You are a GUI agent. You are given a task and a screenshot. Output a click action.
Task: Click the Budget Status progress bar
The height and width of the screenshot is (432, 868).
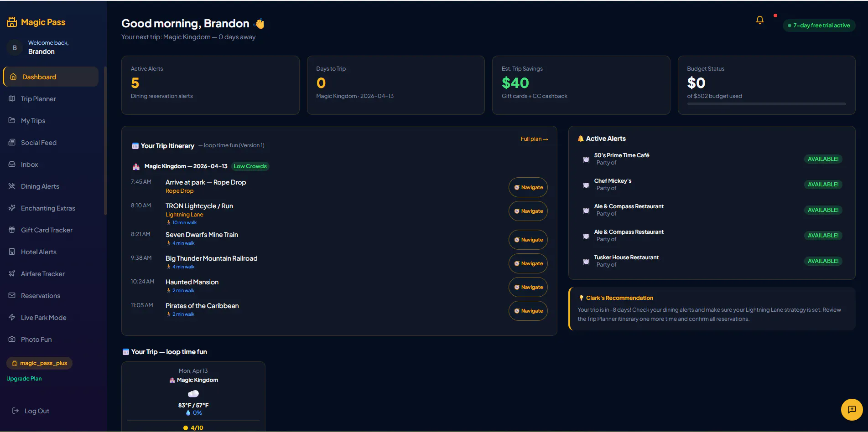coord(766,104)
